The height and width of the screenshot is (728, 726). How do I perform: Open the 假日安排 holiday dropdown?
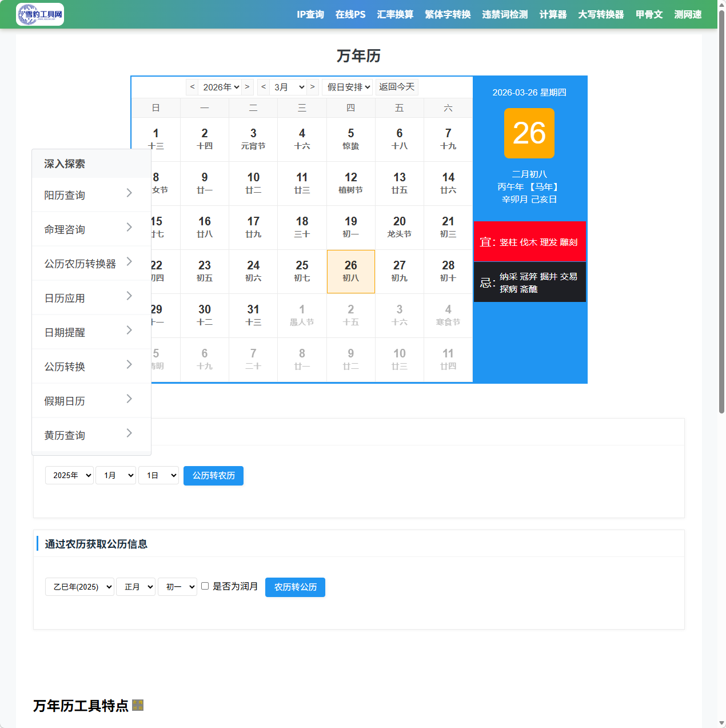click(x=347, y=87)
